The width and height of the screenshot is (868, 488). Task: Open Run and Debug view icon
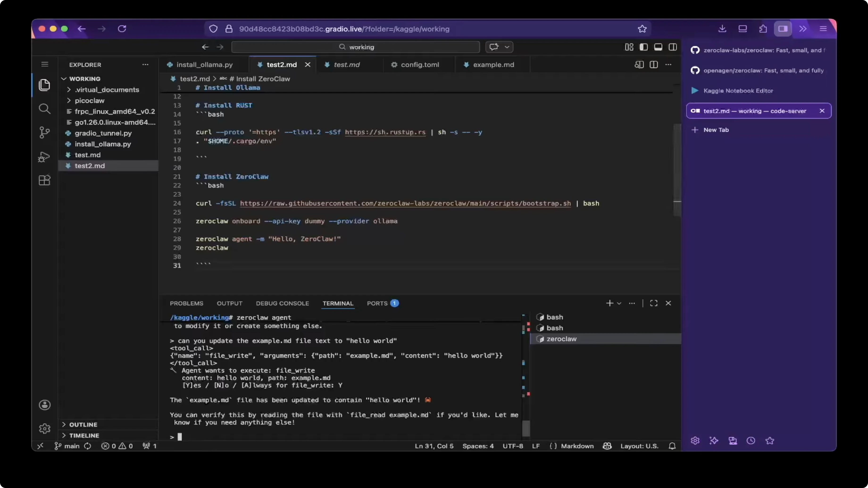44,157
